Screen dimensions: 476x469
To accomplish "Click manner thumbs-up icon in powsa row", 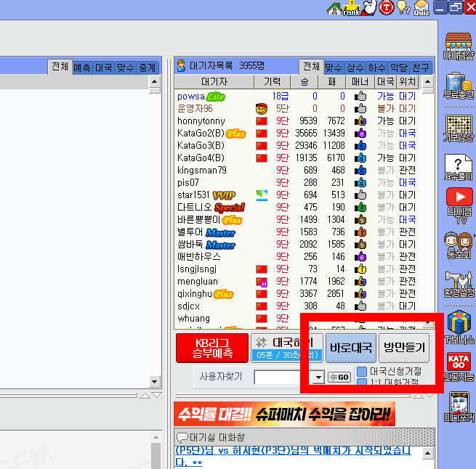I will pyautogui.click(x=360, y=96).
